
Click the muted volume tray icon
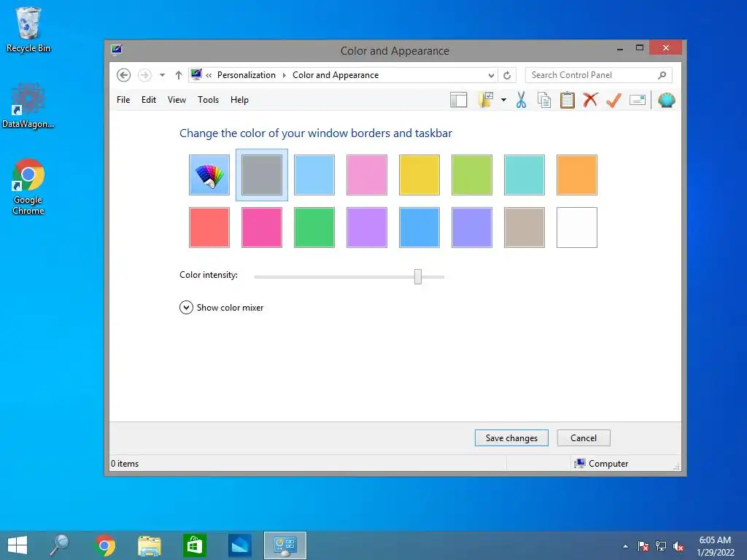pos(678,546)
